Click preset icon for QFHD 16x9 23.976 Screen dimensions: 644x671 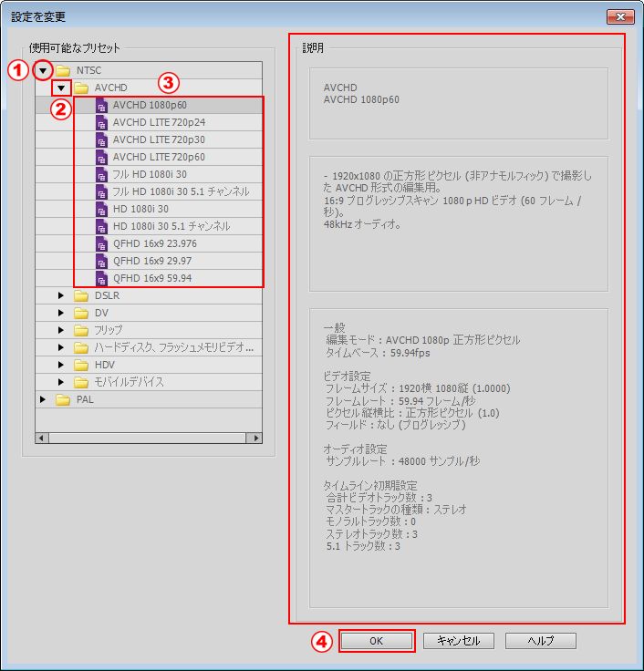point(101,244)
